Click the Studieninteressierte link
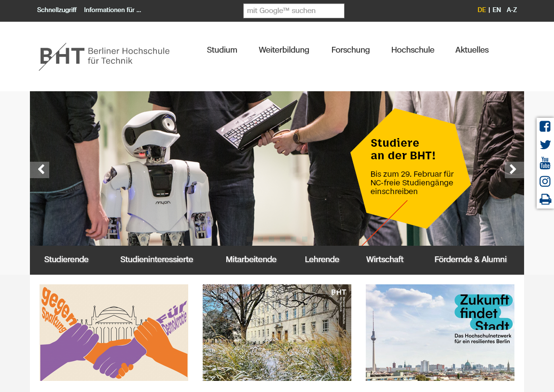This screenshot has height=392, width=554. pyautogui.click(x=156, y=259)
